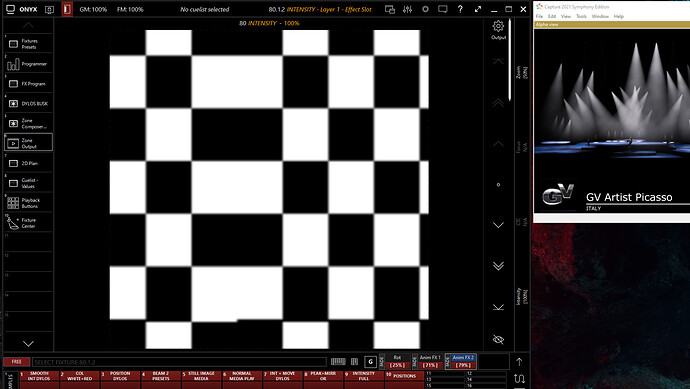The width and height of the screenshot is (690, 389).
Task: Click the single down chevron in right panel
Action: click(x=498, y=225)
